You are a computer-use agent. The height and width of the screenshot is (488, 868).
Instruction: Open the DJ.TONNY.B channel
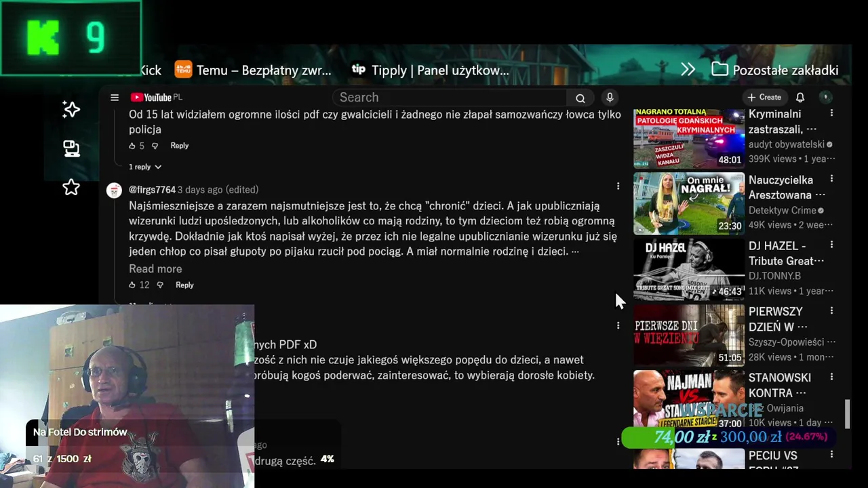click(774, 276)
